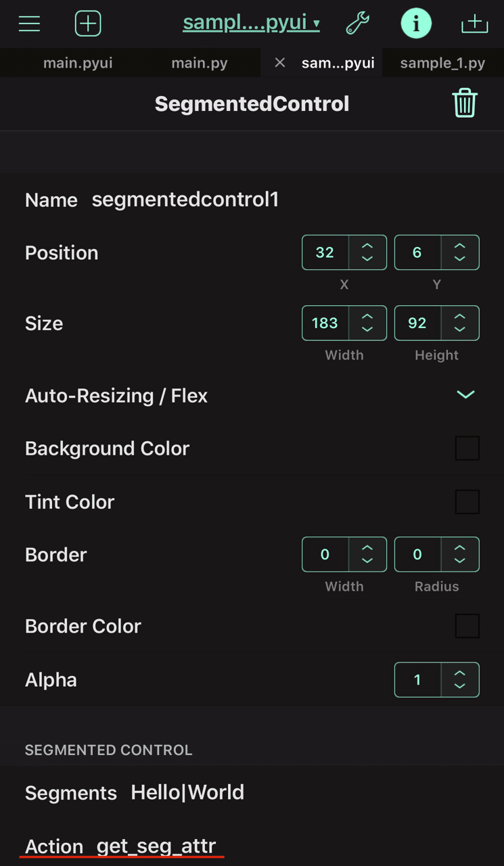Adjust the Position X stepper arrows
504x866 pixels.
tap(367, 252)
